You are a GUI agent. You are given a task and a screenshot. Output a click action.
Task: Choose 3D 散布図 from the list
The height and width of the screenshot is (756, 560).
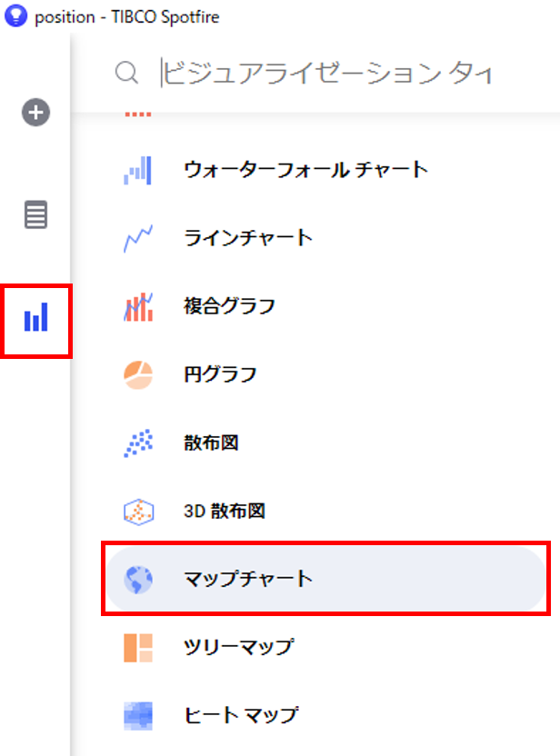point(225,511)
